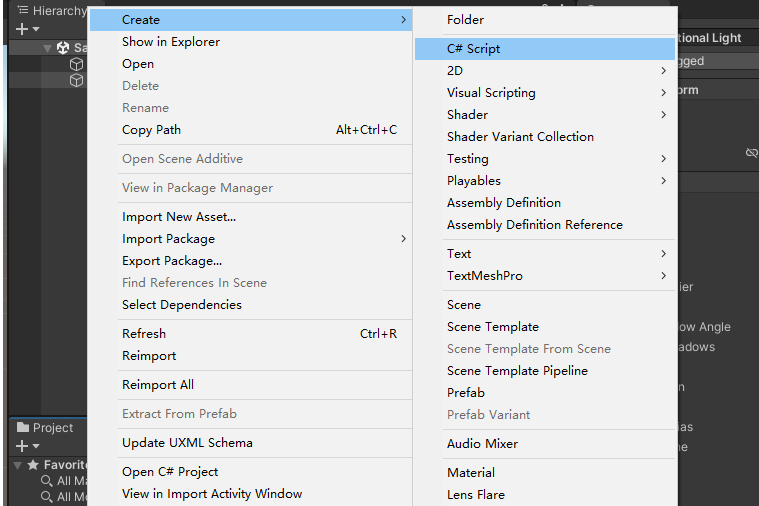Click Select Dependencies
The height and width of the screenshot is (506, 759).
(x=251, y=305)
